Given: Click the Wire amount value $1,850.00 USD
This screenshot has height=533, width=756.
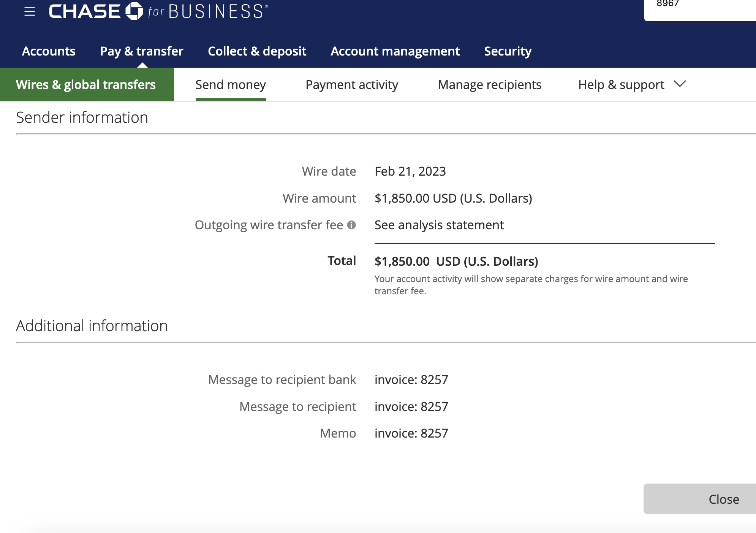Looking at the screenshot, I should point(453,198).
